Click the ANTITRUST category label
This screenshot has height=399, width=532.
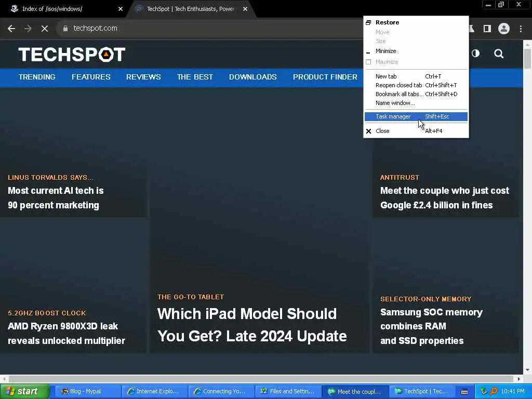400,178
